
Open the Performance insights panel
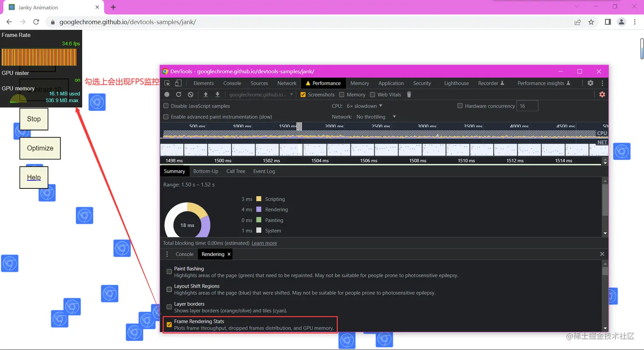(544, 83)
